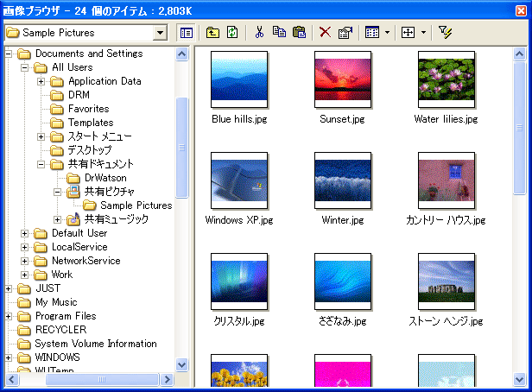Image resolution: width=532 pixels, height=392 pixels.
Task: Select the カントリー ハウス.jpg thumbnail
Action: click(x=446, y=180)
